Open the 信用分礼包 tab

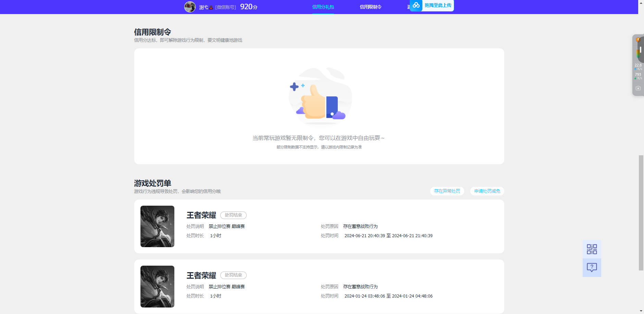tap(323, 7)
